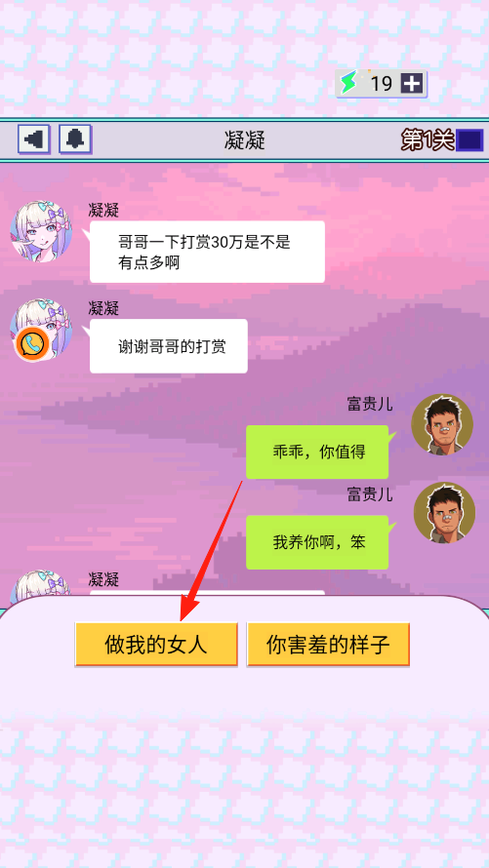The image size is (489, 868).
Task: Choose the reply 做我的女人
Action: (156, 645)
